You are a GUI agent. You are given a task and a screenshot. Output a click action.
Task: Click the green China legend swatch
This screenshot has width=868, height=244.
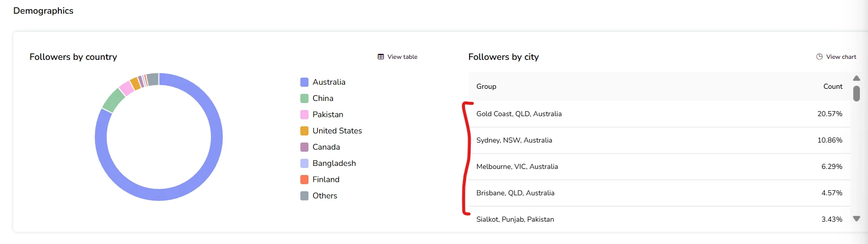click(x=304, y=98)
